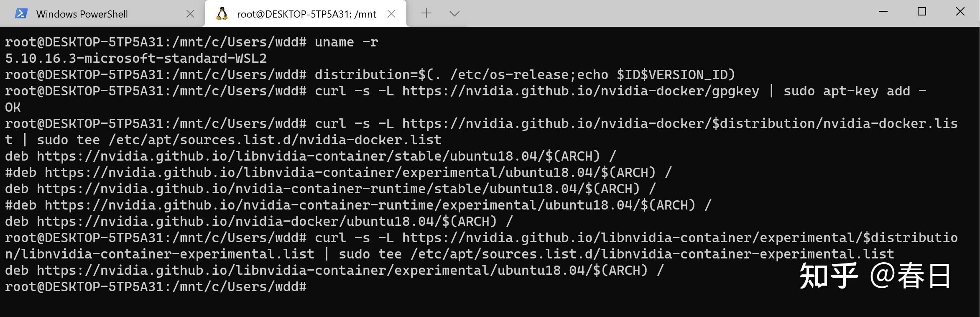Click the libnvidia-container experimental URL
The height and width of the screenshot is (317, 980).
[669, 237]
